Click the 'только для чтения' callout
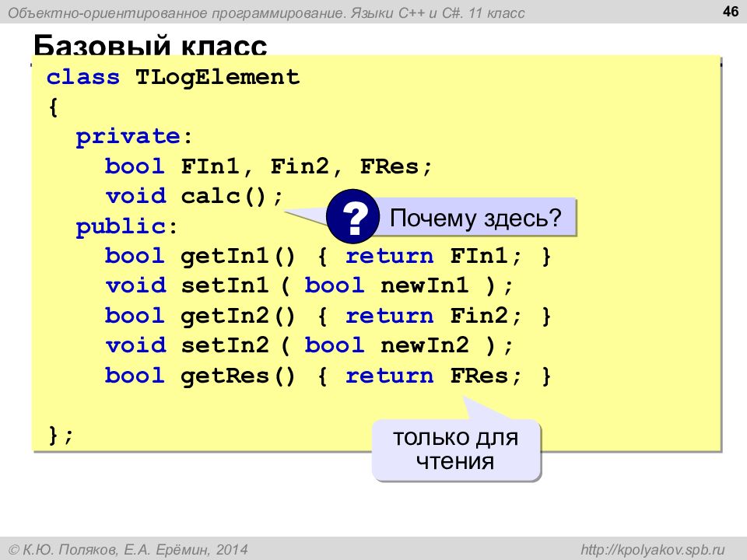 pyautogui.click(x=456, y=450)
